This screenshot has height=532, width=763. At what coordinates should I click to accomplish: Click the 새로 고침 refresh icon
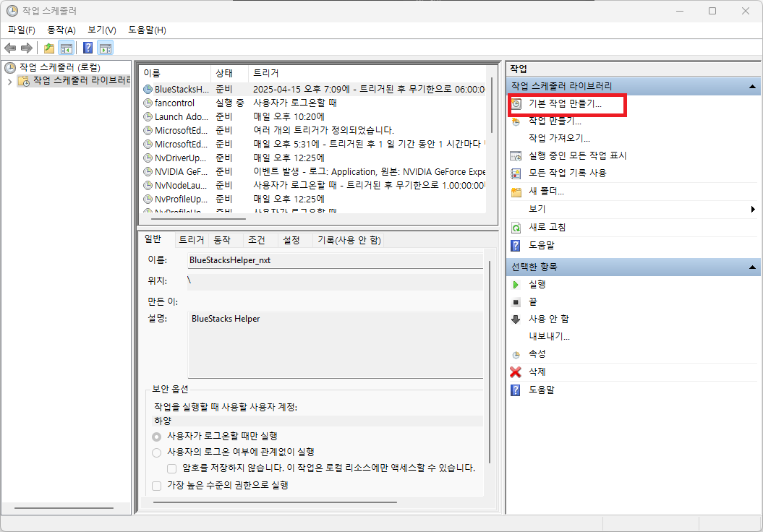pyautogui.click(x=516, y=228)
